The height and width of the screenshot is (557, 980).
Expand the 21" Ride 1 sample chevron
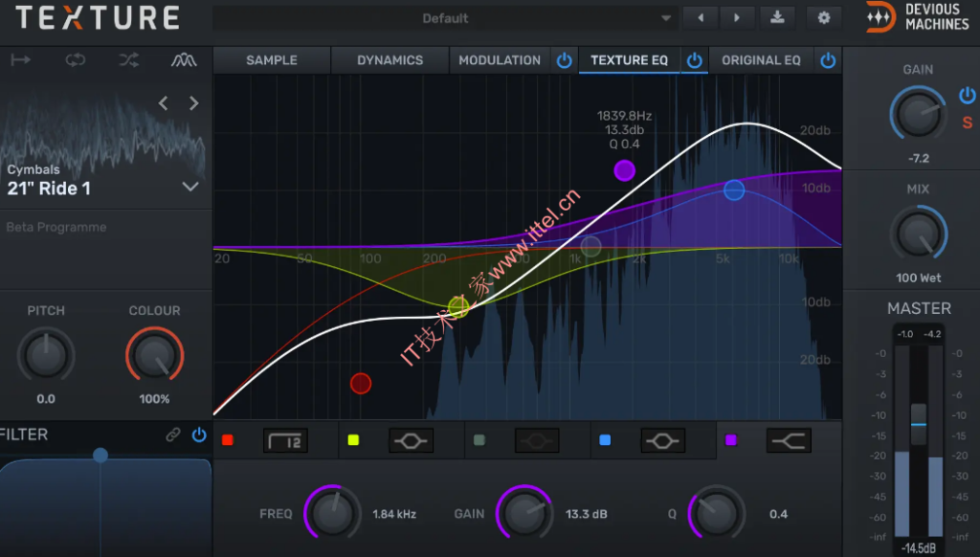click(190, 187)
